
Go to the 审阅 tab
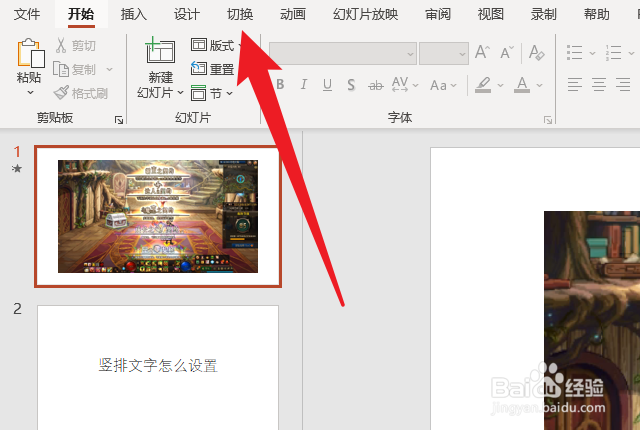click(438, 15)
